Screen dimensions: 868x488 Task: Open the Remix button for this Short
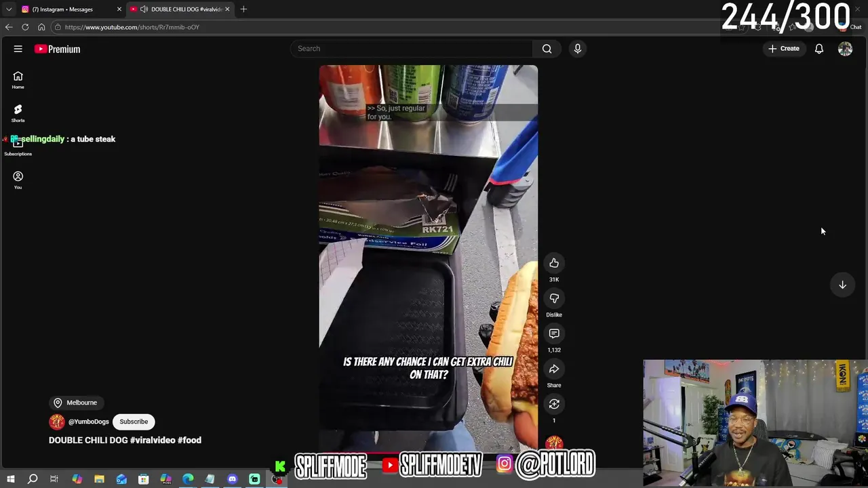pos(554,404)
